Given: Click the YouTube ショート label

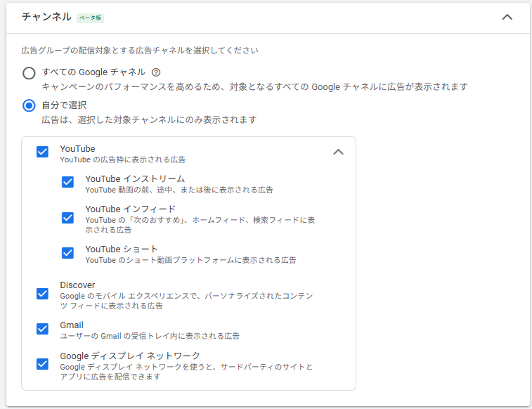Looking at the screenshot, I should click(x=122, y=249).
